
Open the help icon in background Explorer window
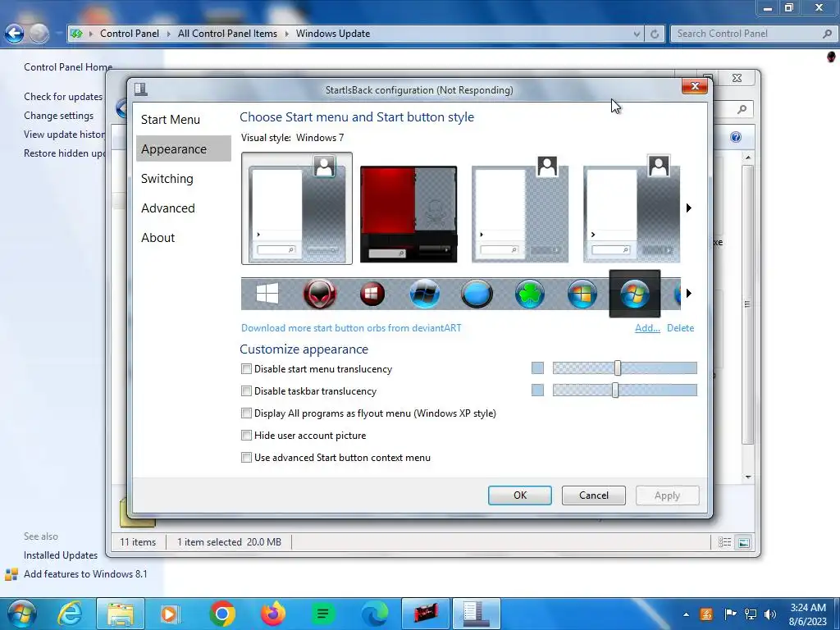[x=736, y=137]
